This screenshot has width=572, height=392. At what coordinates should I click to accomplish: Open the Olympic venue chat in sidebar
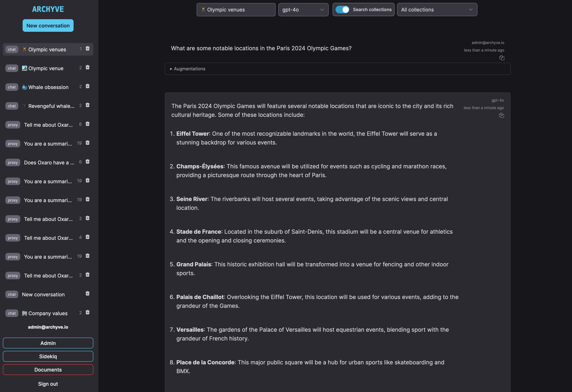pyautogui.click(x=46, y=68)
